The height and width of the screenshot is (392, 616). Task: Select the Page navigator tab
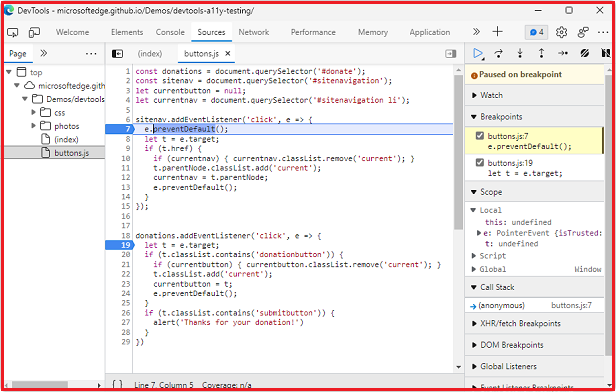pyautogui.click(x=18, y=53)
